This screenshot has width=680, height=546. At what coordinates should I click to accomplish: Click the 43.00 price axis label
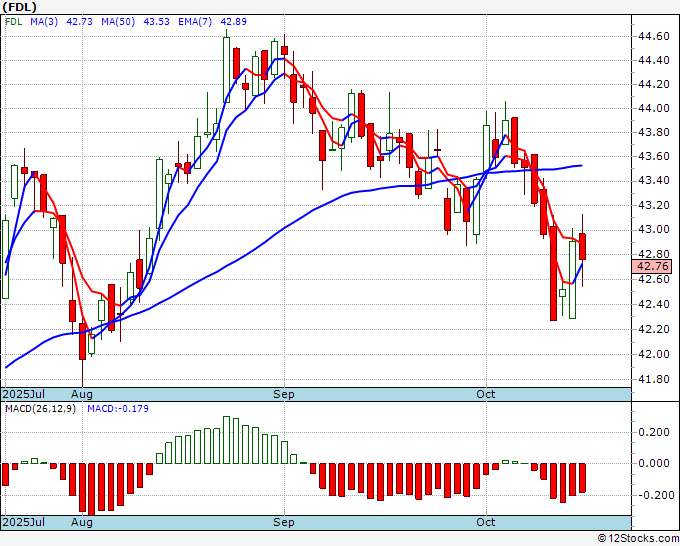point(654,229)
